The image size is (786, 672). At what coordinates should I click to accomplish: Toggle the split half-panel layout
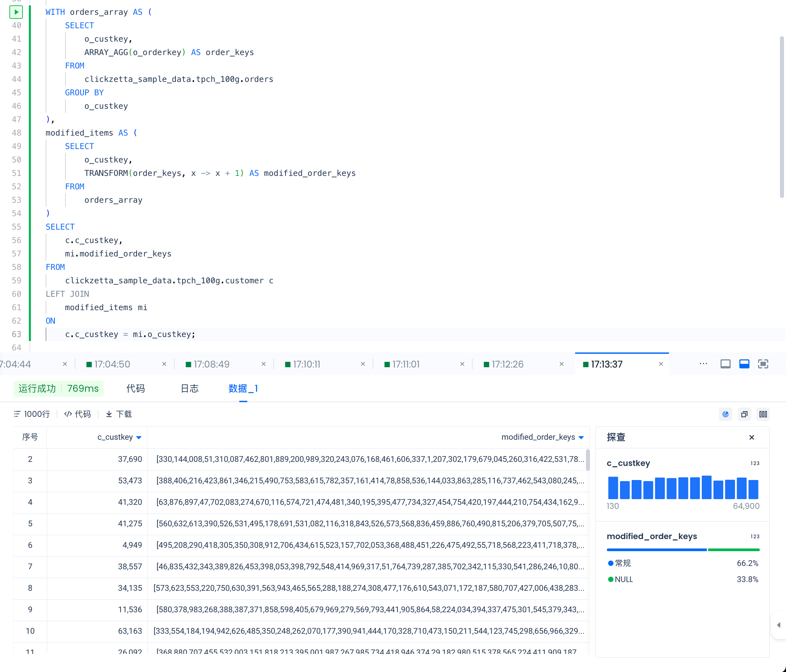click(x=744, y=364)
